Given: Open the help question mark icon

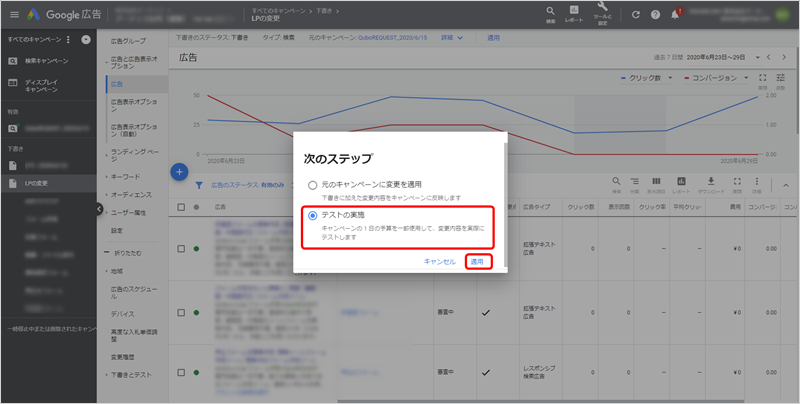Looking at the screenshot, I should [x=655, y=14].
